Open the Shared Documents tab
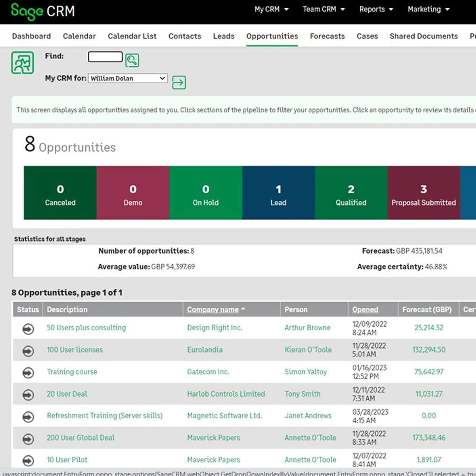 point(424,36)
